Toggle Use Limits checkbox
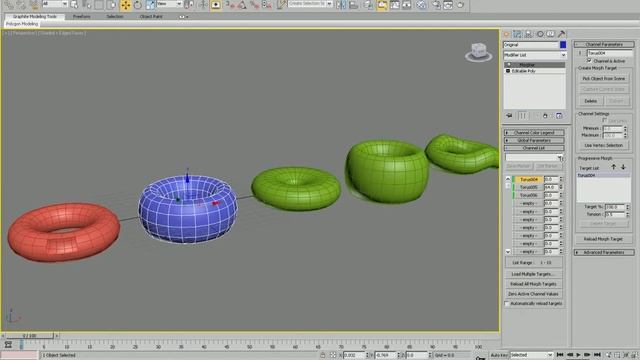Screen dimensions: 640x360 [604, 120]
